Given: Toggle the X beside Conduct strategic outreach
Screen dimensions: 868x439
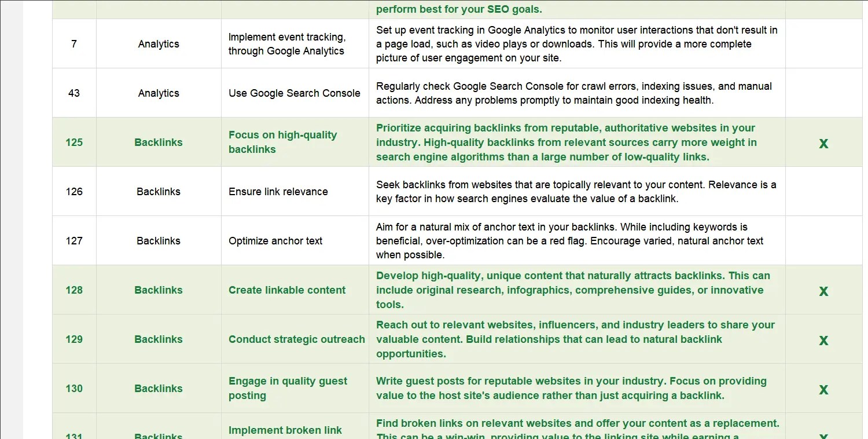Looking at the screenshot, I should pos(823,341).
